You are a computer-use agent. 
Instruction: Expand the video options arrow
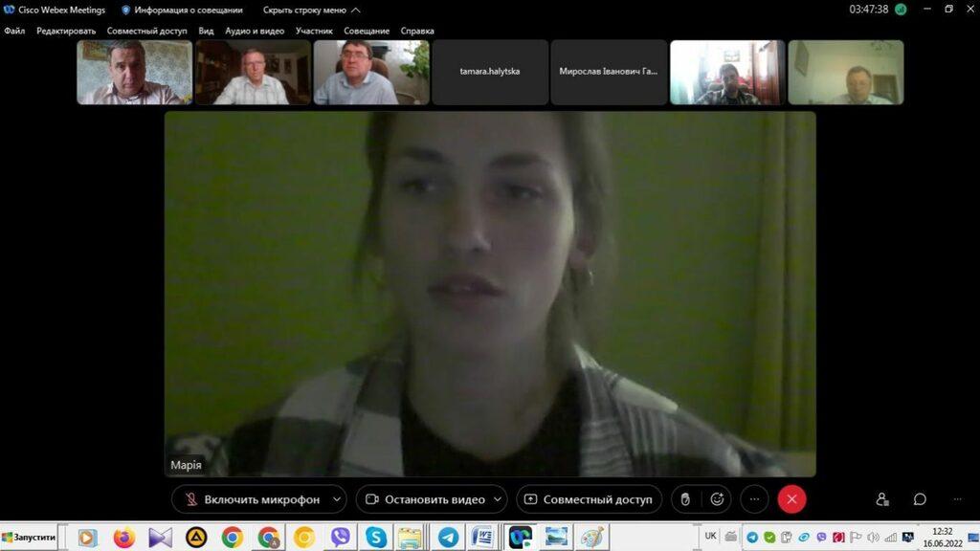coord(500,499)
